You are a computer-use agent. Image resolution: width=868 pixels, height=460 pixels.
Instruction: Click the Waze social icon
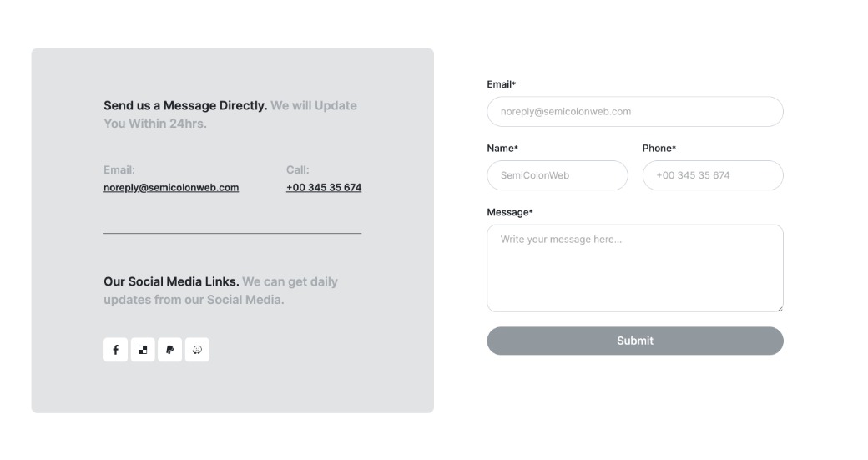coord(197,350)
